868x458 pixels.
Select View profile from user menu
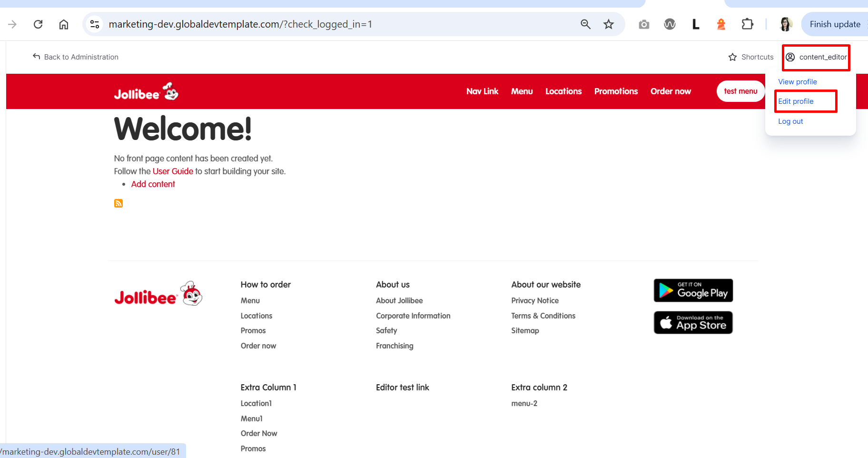tap(798, 82)
